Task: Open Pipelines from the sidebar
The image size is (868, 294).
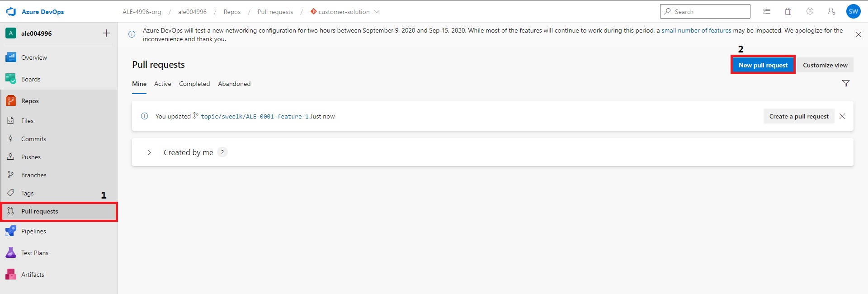Action: [33, 231]
